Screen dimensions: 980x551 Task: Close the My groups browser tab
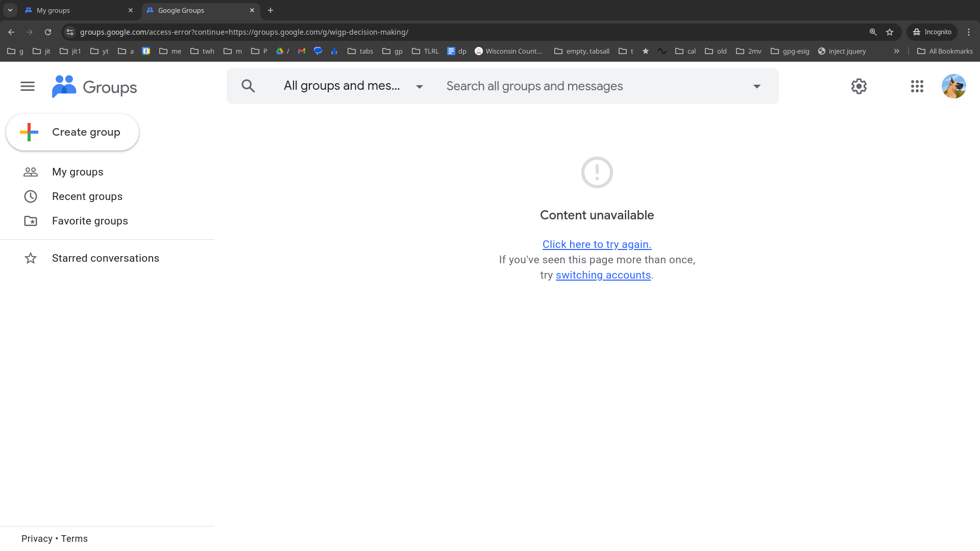click(x=131, y=10)
